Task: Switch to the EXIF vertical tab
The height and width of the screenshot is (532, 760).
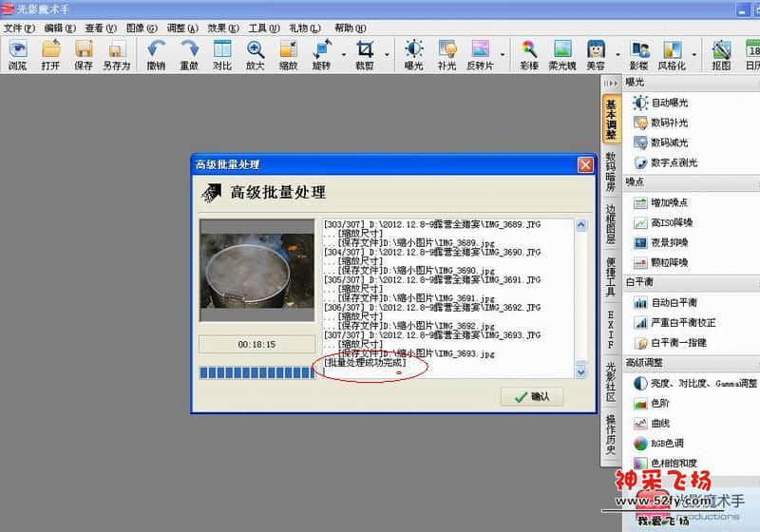Action: coord(611,330)
